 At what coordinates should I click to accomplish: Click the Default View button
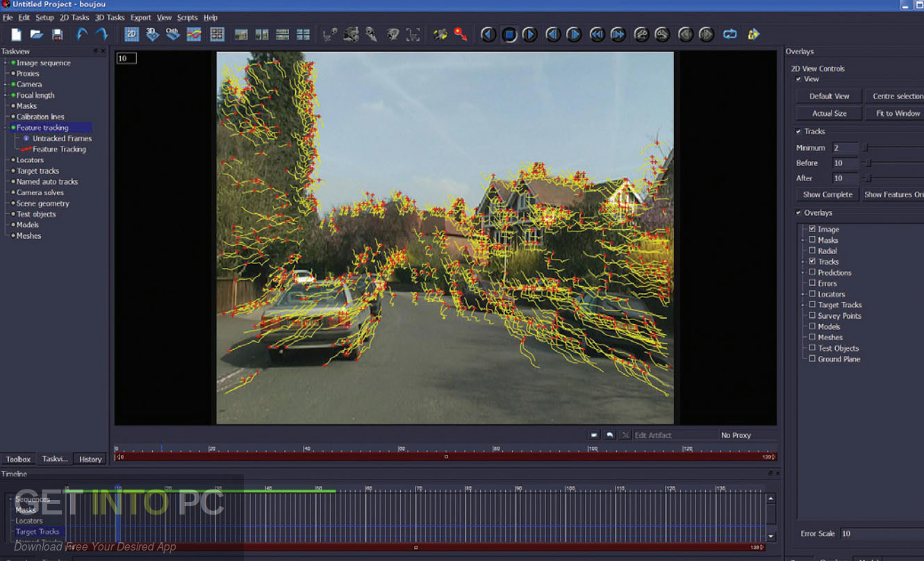829,96
